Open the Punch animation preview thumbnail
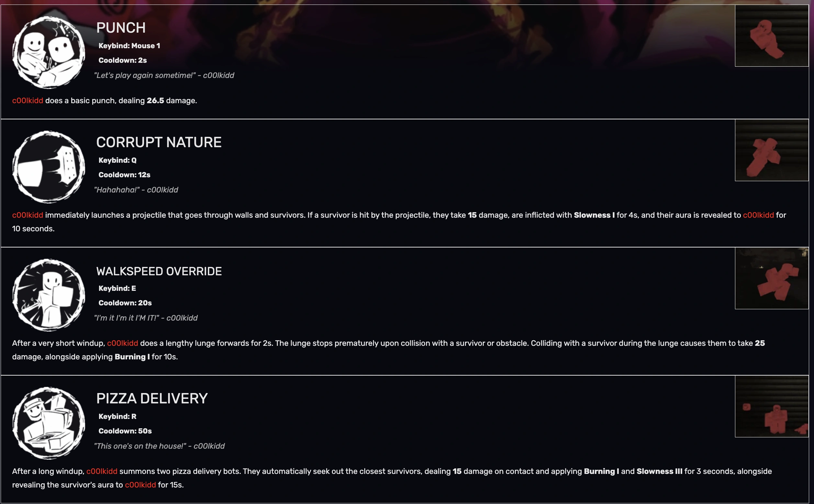Image resolution: width=814 pixels, height=504 pixels. point(771,36)
